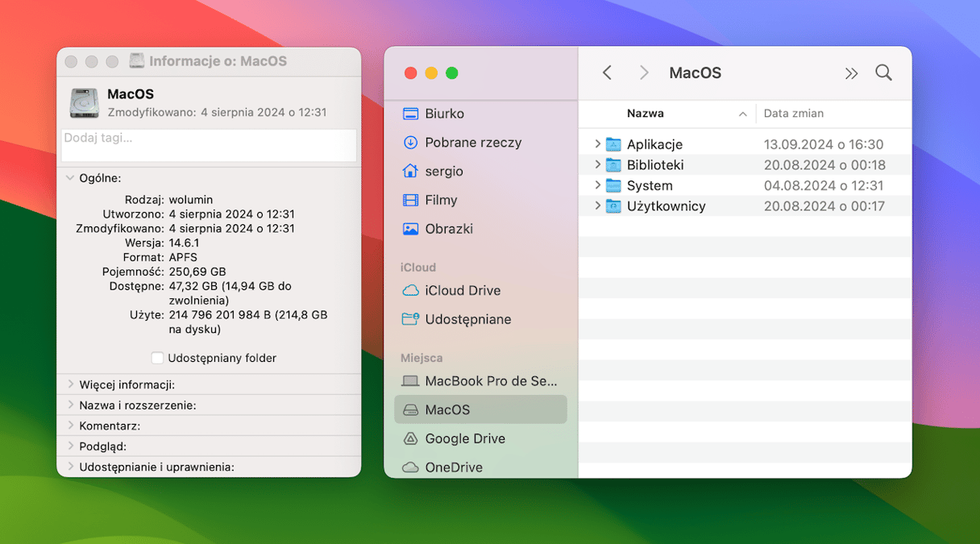
Task: Click the small disk icon in info title bar
Action: (x=137, y=61)
